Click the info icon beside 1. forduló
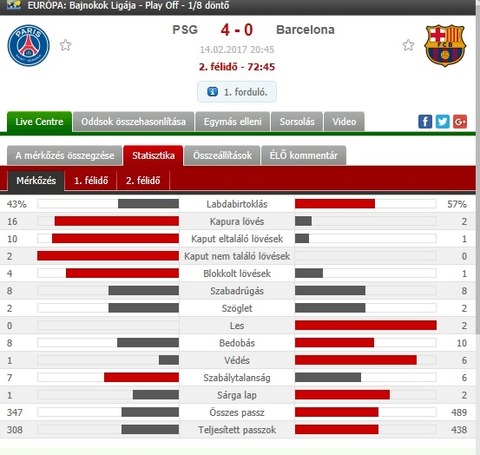The width and height of the screenshot is (480, 455). (x=212, y=92)
